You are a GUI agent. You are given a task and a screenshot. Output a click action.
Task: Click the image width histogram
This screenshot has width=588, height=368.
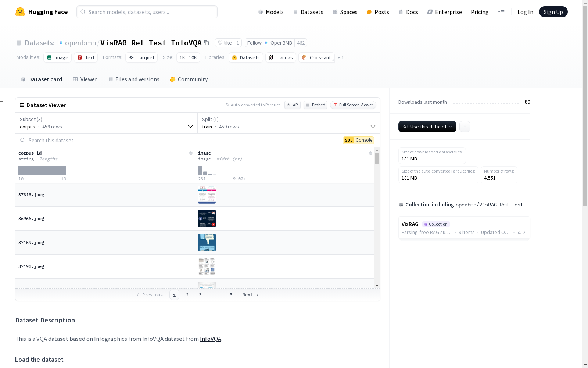[x=222, y=170]
